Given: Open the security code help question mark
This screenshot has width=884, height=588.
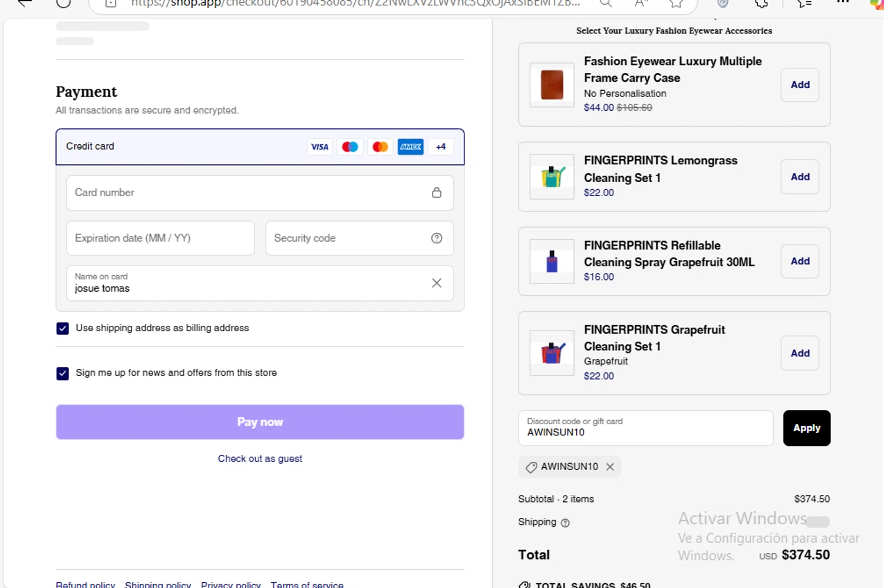Looking at the screenshot, I should [437, 238].
